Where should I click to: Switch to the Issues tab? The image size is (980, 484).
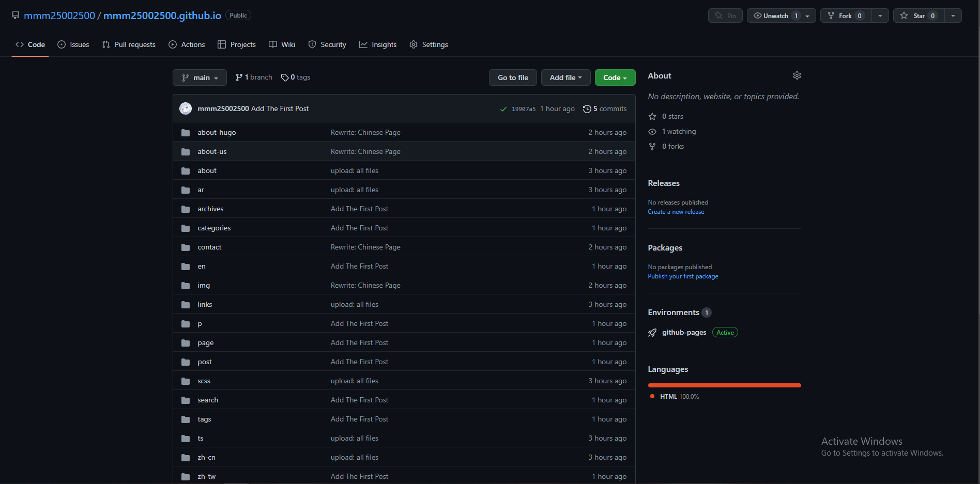(73, 44)
